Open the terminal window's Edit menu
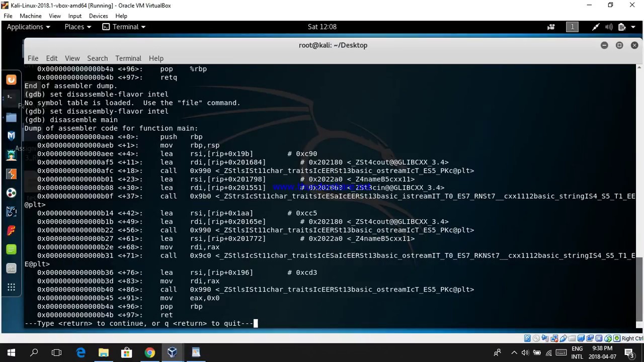644x362 pixels. [52, 58]
